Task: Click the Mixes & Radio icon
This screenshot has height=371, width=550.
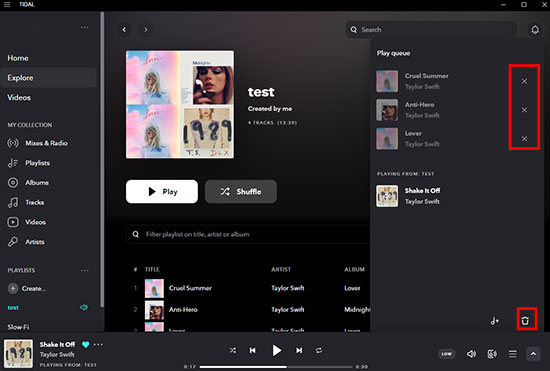Action: tap(13, 143)
